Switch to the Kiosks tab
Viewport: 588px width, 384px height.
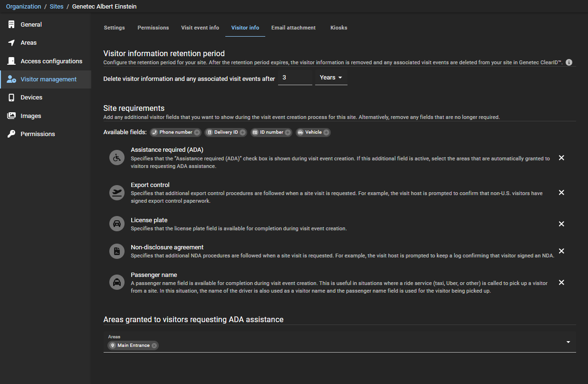(x=338, y=28)
